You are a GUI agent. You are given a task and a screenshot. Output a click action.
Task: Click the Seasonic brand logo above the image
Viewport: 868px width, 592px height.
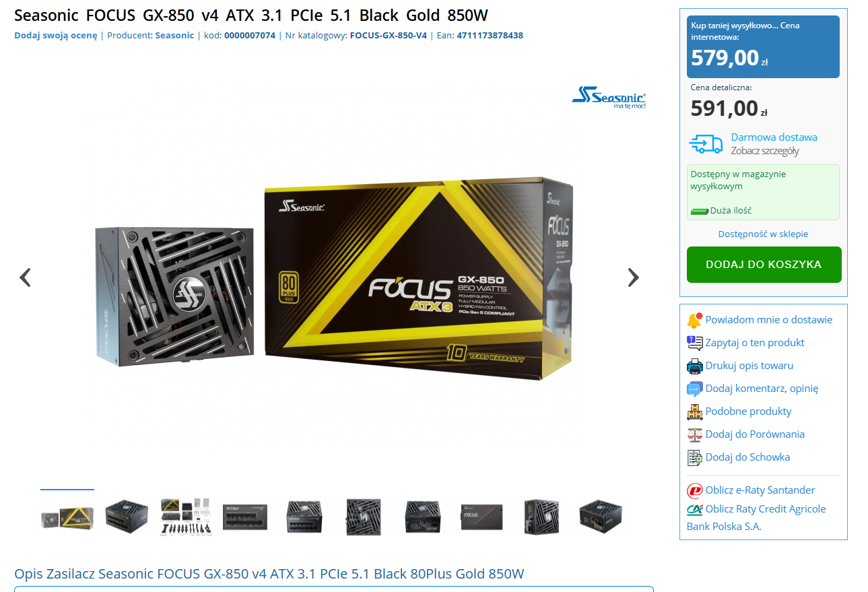609,98
